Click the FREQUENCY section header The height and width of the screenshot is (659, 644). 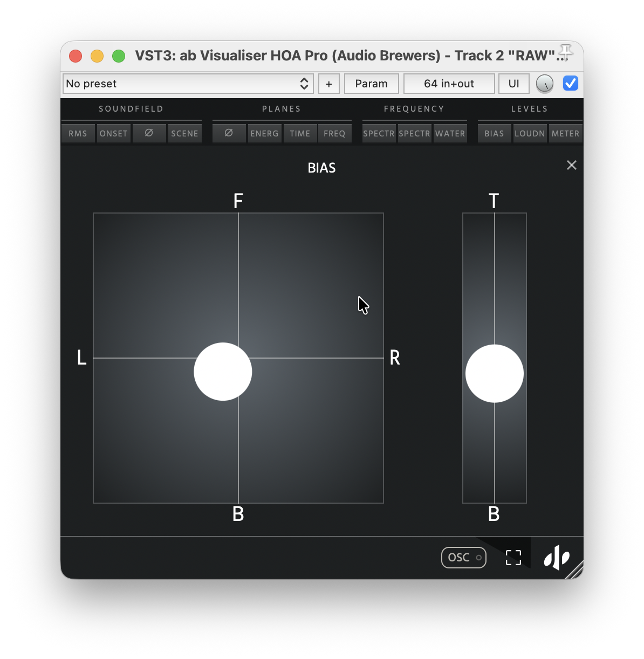click(414, 109)
